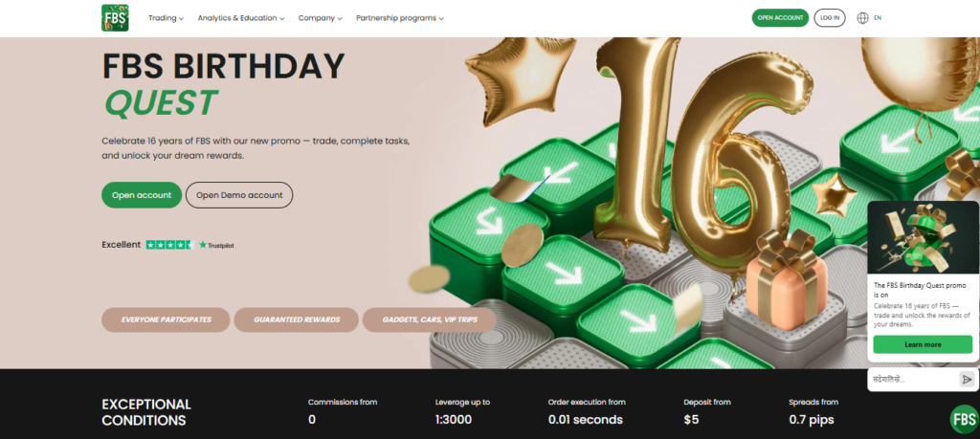Send the chat message arrow icon
Viewport: 980px width, 439px height.
[x=967, y=379]
